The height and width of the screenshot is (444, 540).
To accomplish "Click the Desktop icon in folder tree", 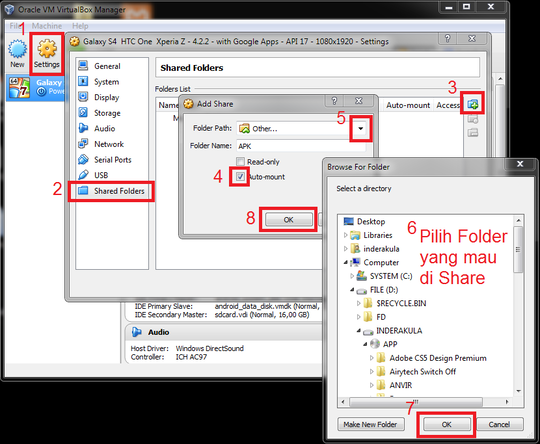I will coord(349,221).
